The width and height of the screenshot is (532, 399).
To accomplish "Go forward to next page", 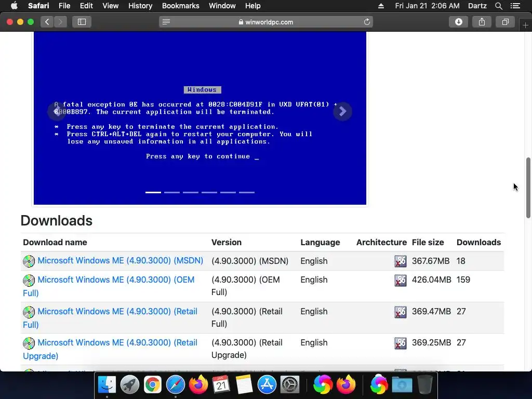I will (60, 22).
